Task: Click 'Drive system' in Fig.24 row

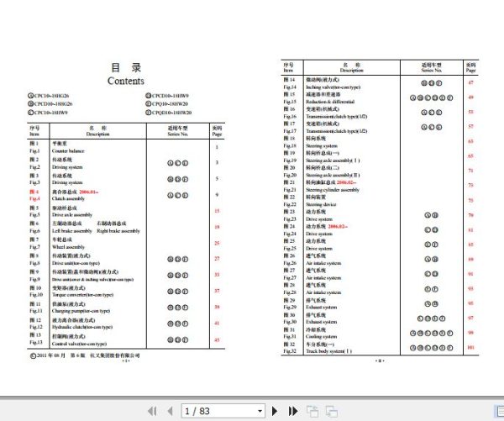Action: pos(319,234)
